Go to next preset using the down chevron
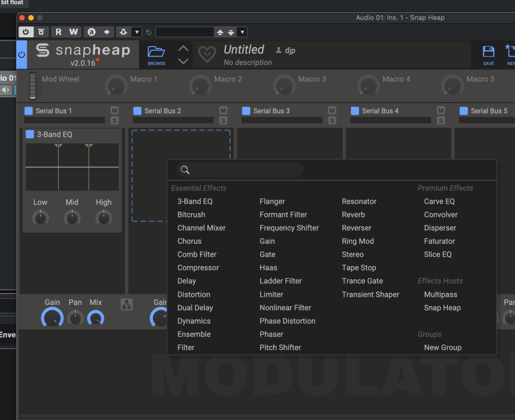This screenshot has width=515, height=420. click(x=183, y=61)
